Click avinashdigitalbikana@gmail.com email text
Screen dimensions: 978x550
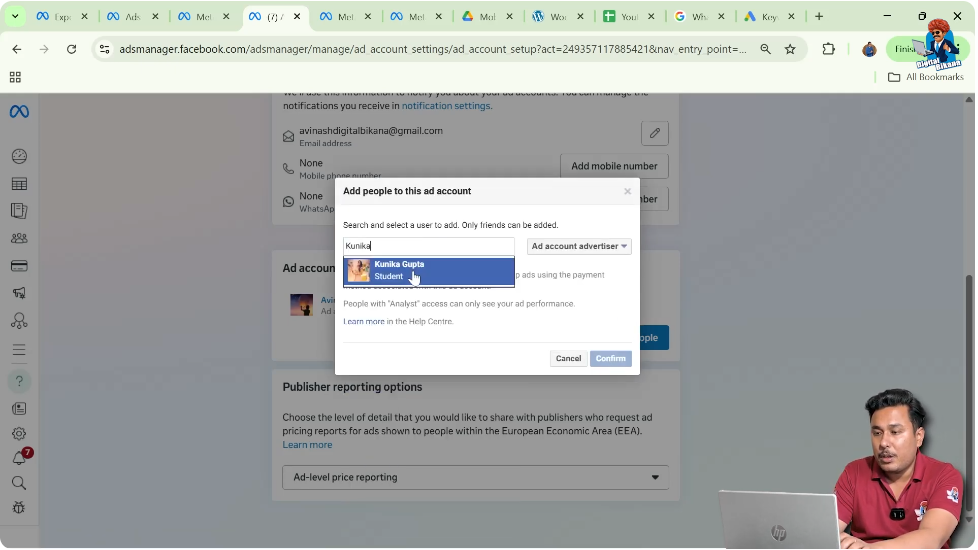pyautogui.click(x=371, y=131)
